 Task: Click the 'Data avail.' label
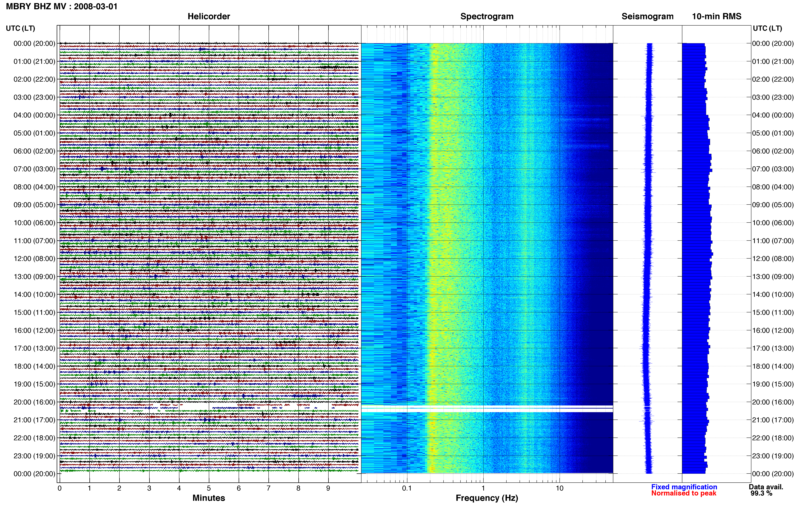[x=766, y=487]
